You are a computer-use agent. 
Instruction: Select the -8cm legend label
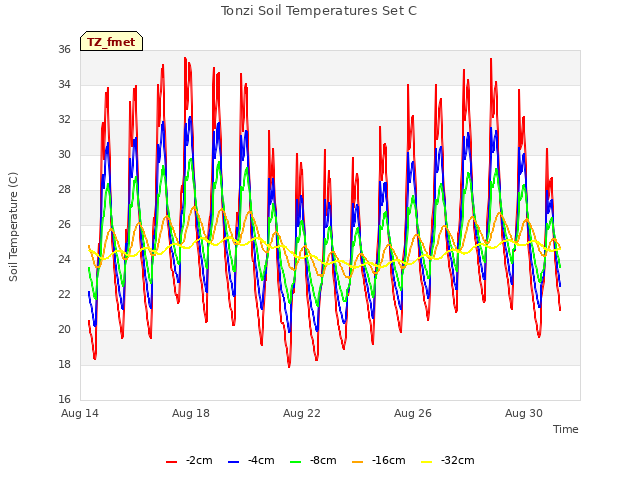point(323,460)
